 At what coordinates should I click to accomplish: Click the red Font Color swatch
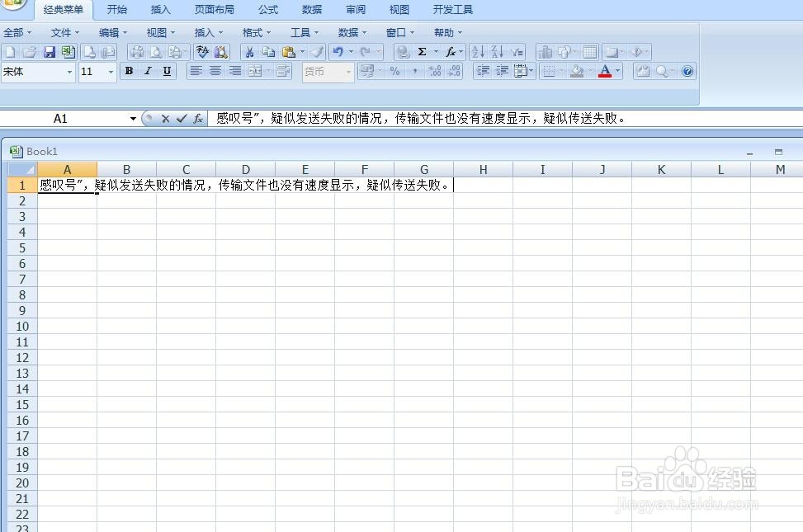point(605,75)
